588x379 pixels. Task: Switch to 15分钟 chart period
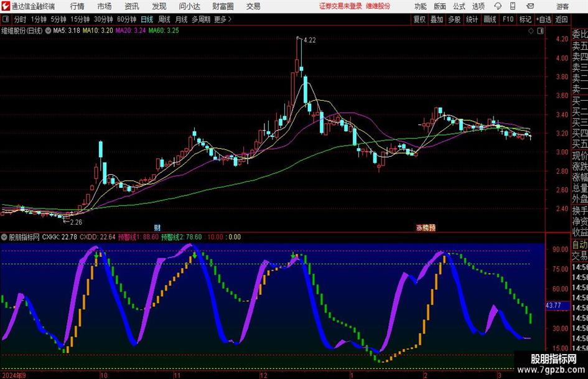point(80,19)
